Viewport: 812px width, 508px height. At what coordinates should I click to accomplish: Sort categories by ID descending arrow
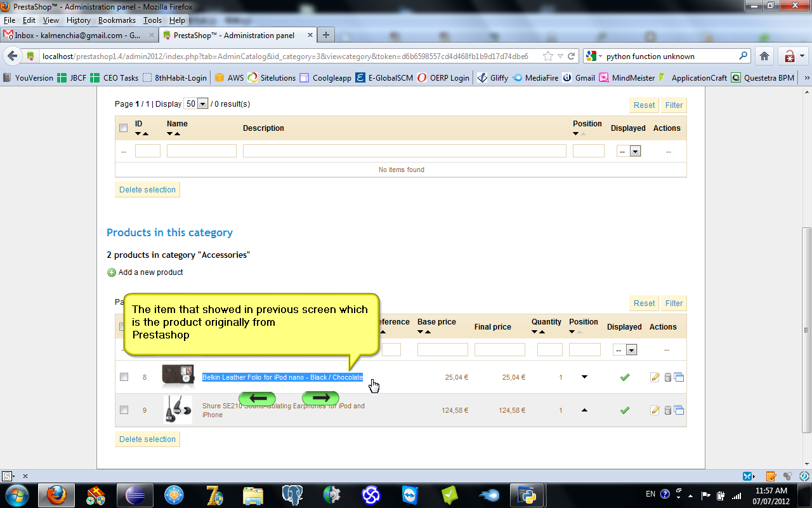138,134
